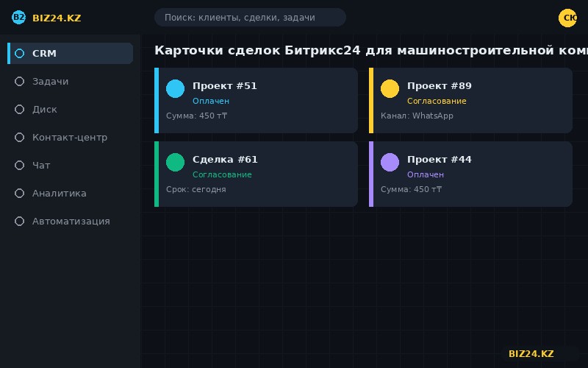Open the BIZ24.KZ brand link in header

point(57,18)
